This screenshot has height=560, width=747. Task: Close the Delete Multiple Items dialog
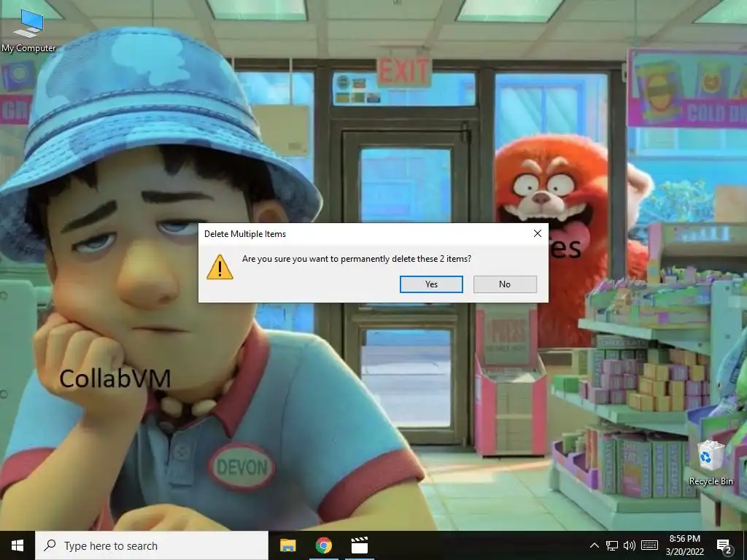pyautogui.click(x=538, y=233)
